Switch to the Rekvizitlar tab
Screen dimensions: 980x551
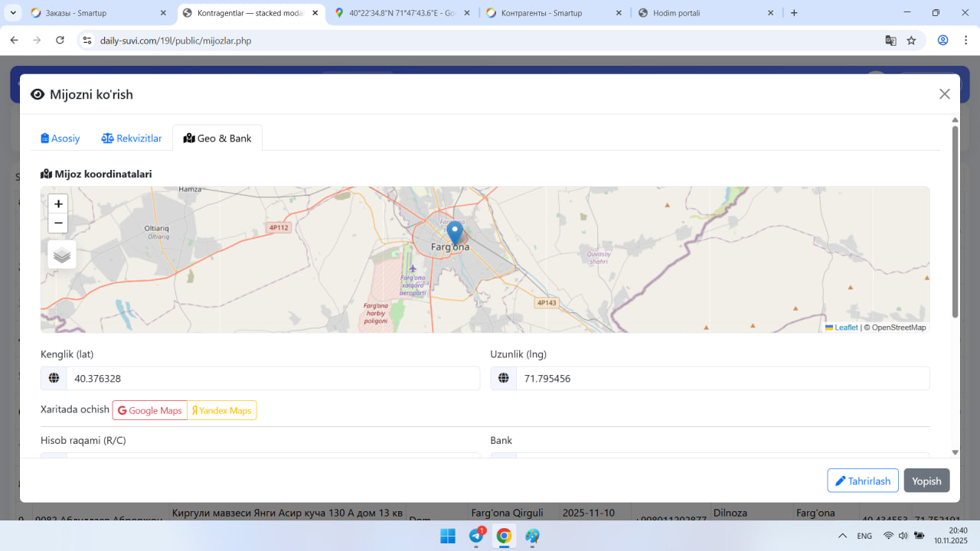coord(132,139)
